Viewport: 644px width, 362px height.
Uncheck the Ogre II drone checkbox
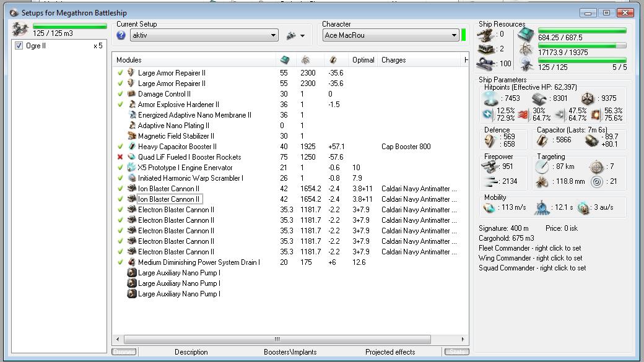click(x=19, y=46)
